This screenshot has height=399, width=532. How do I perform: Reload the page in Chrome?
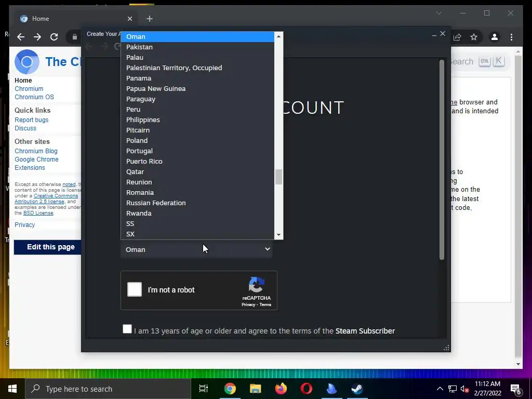pos(54,37)
